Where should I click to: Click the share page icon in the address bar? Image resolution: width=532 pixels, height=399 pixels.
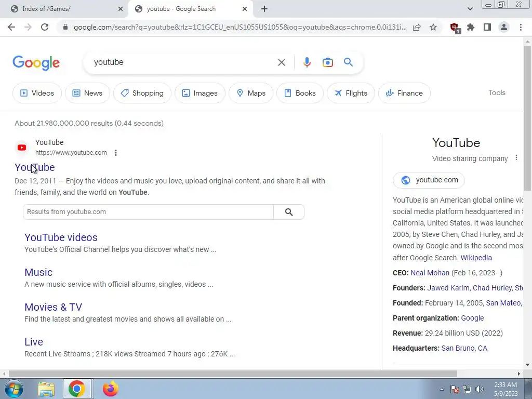417,27
